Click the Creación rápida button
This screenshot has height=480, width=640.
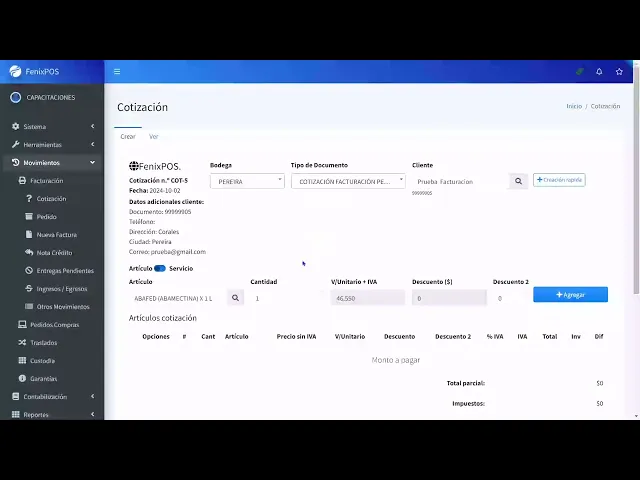coord(559,180)
